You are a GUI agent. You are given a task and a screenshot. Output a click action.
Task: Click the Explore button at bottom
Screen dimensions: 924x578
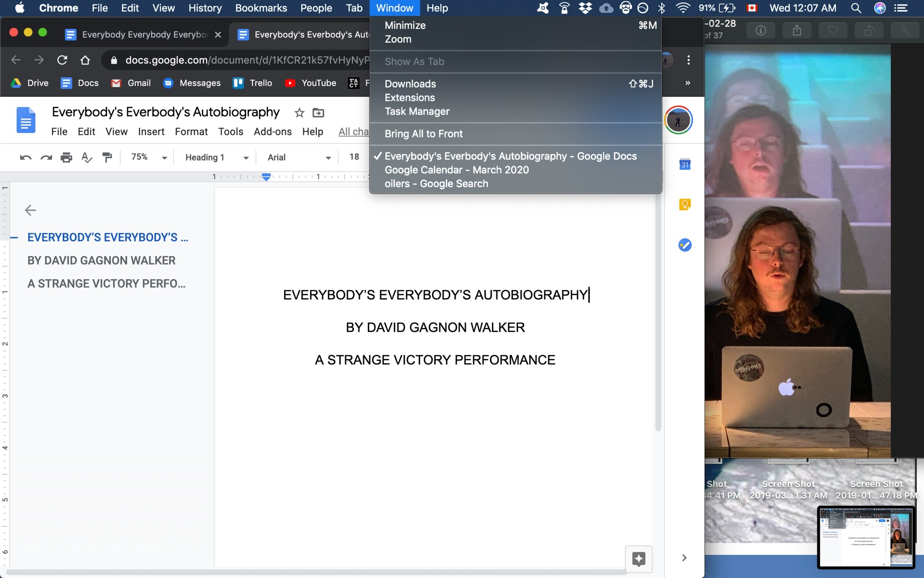point(639,559)
